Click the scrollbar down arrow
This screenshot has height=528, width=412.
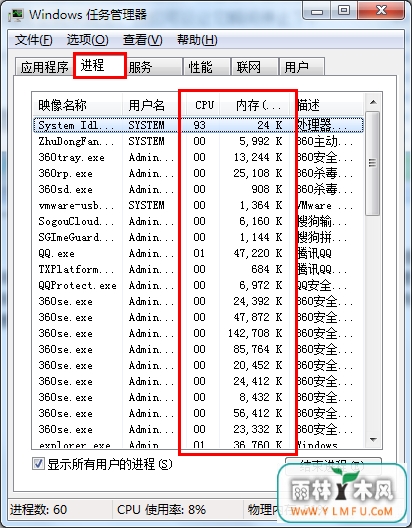pyautogui.click(x=373, y=439)
